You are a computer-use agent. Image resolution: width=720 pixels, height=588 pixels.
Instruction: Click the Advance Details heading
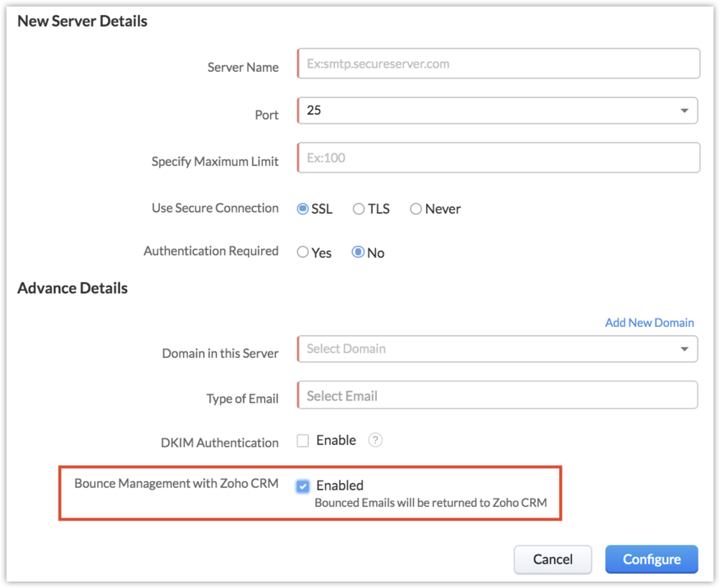pyautogui.click(x=73, y=288)
